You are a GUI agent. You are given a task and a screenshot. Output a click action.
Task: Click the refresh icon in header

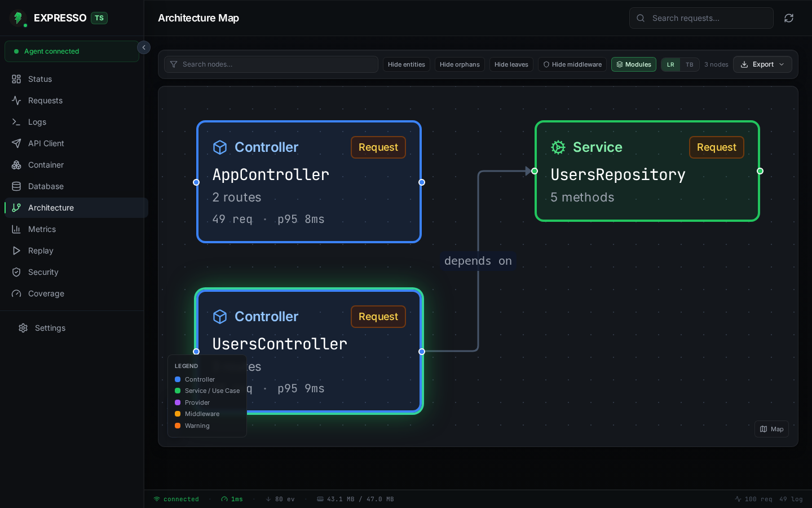[789, 18]
